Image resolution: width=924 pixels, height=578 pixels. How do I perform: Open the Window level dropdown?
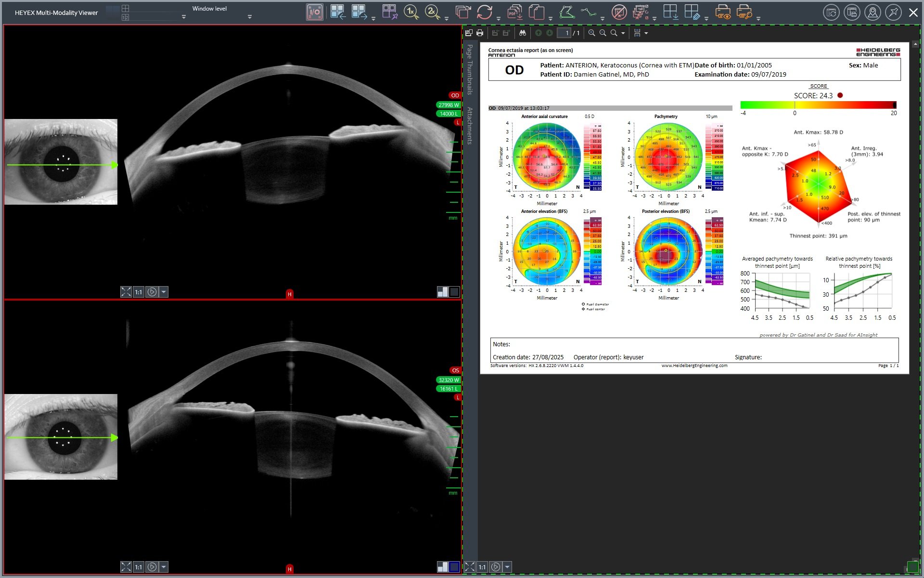[250, 17]
